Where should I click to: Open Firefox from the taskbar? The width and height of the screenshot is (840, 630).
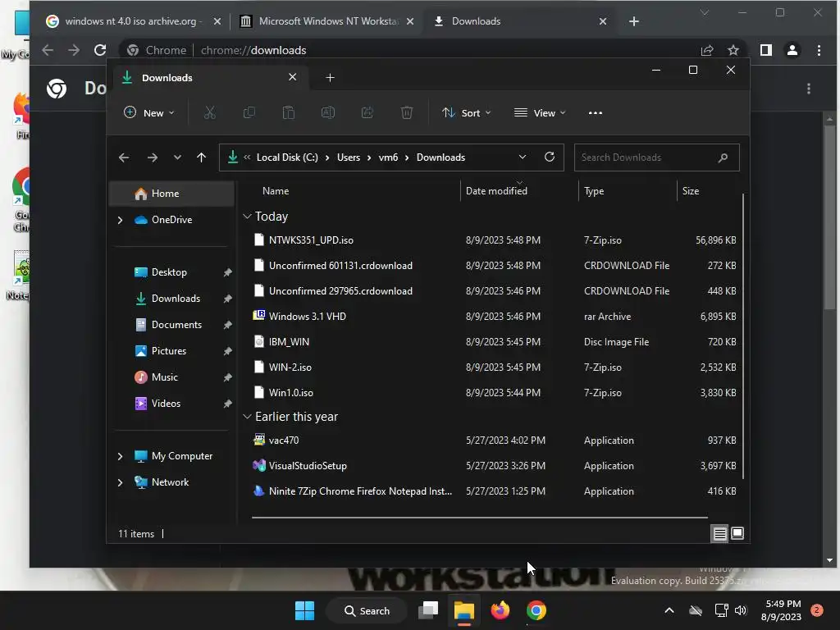click(x=500, y=610)
